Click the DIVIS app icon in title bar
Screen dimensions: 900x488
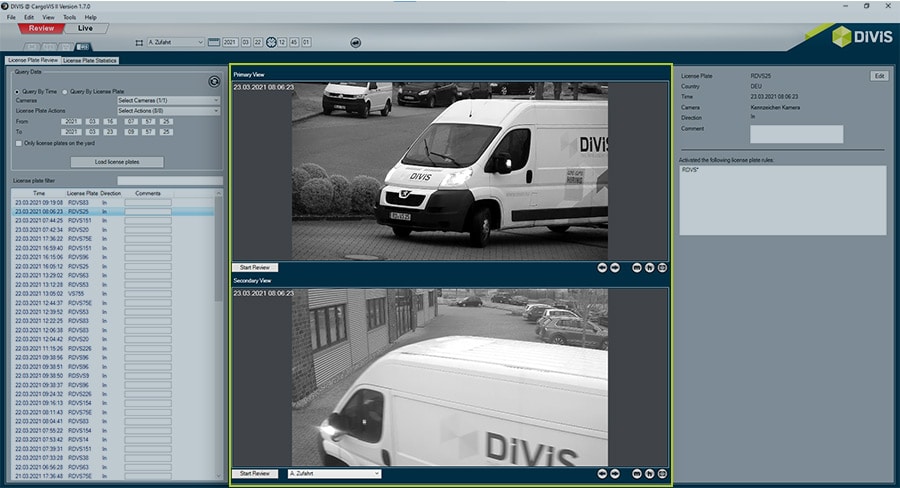pos(5,6)
